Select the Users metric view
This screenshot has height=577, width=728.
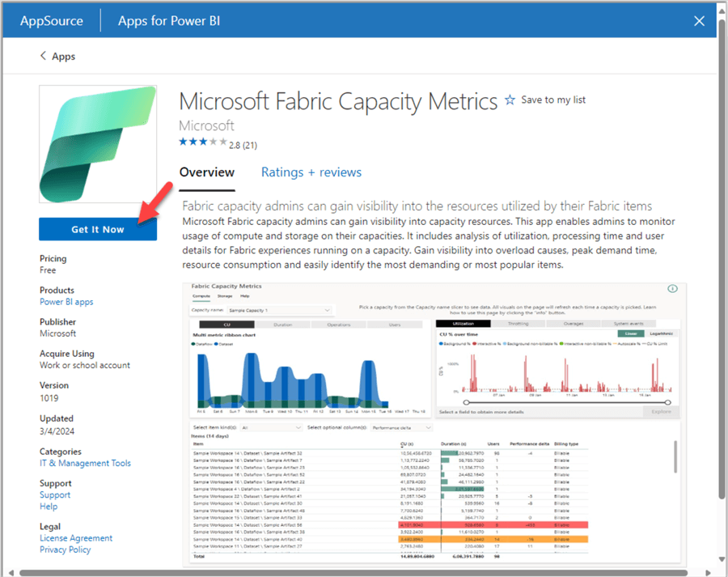(x=392, y=323)
